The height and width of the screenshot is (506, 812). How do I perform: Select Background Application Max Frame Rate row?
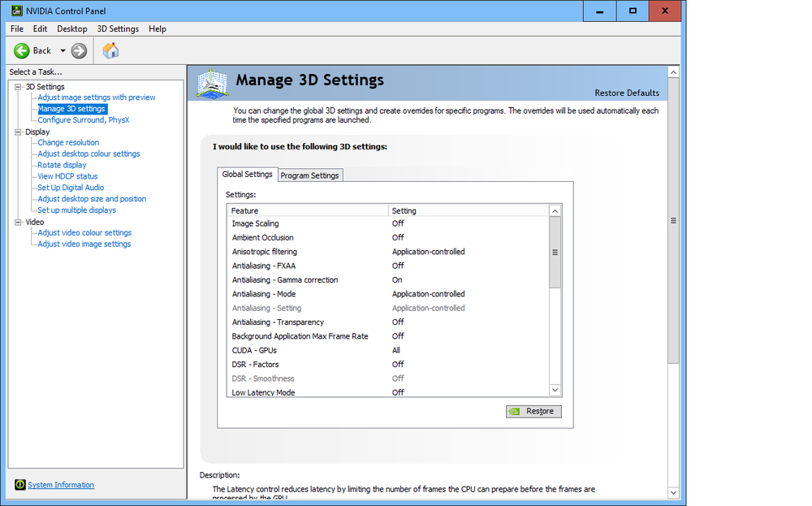click(x=388, y=336)
